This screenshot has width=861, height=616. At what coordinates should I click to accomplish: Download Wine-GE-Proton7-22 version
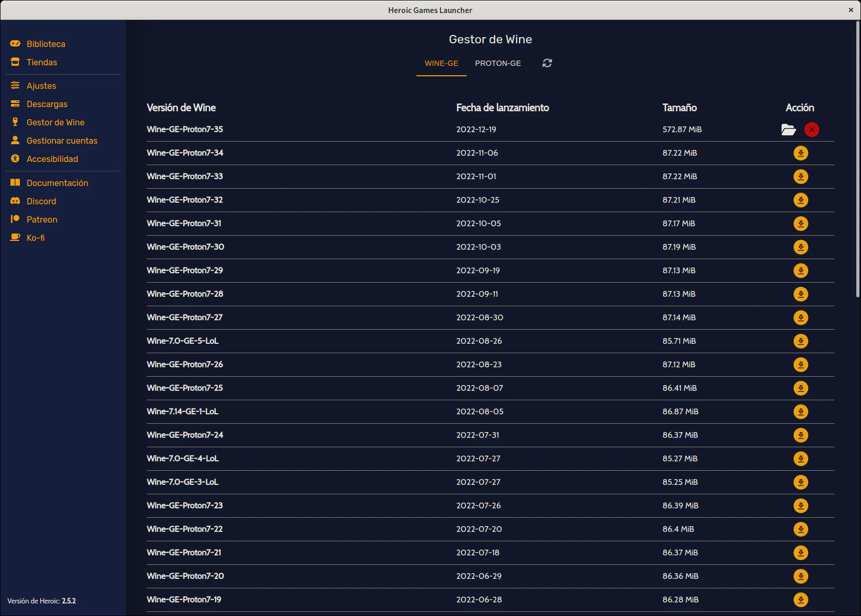pyautogui.click(x=800, y=529)
